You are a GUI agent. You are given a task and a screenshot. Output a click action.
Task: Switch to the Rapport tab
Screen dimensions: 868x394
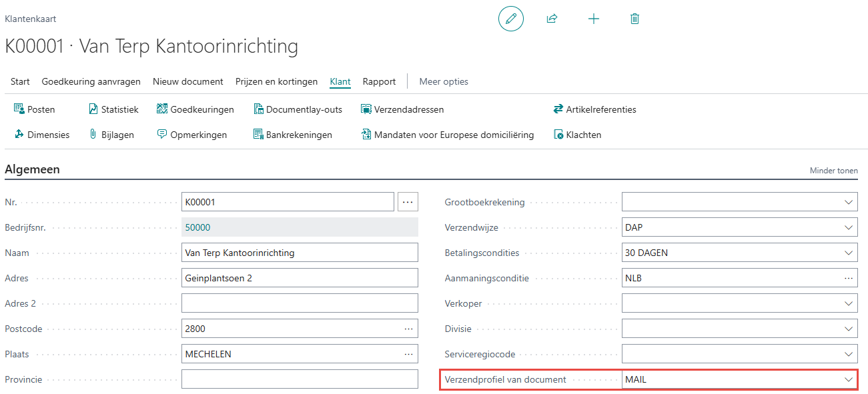tap(379, 81)
